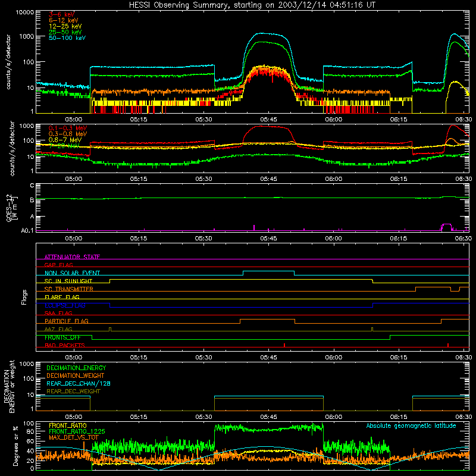Click the Absolute geomagnetic latitude label
Screen dimensions: 476x476
pos(411,425)
